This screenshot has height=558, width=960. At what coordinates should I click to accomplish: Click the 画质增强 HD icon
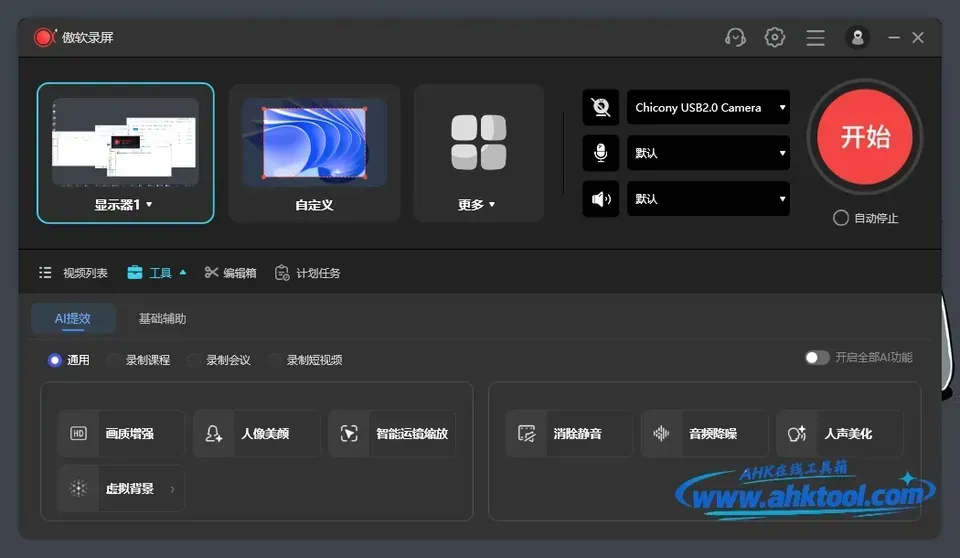(x=78, y=434)
